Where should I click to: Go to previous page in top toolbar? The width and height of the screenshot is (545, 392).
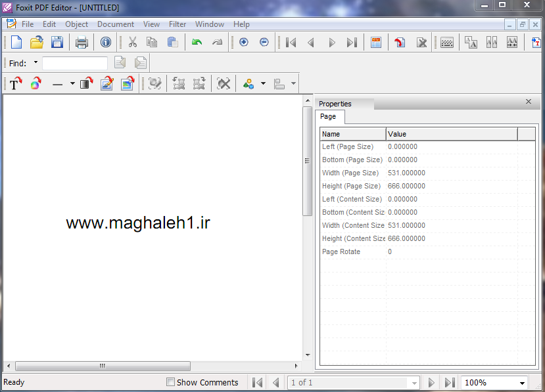tap(311, 43)
